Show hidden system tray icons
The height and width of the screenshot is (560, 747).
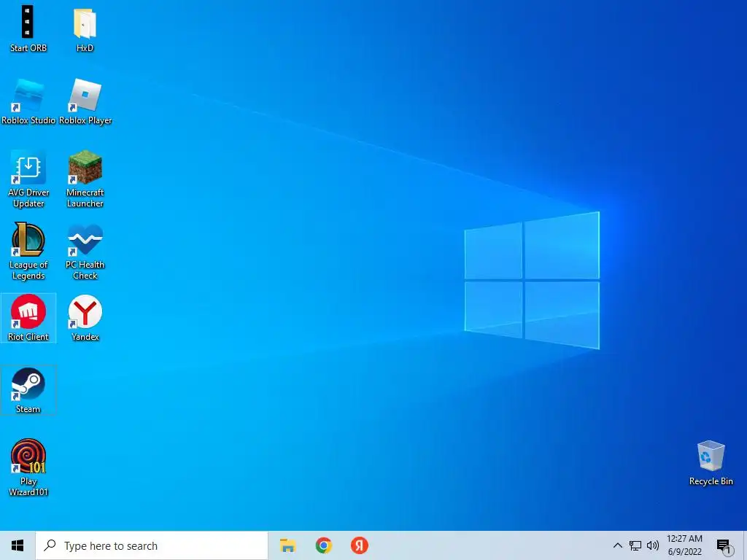coord(617,545)
